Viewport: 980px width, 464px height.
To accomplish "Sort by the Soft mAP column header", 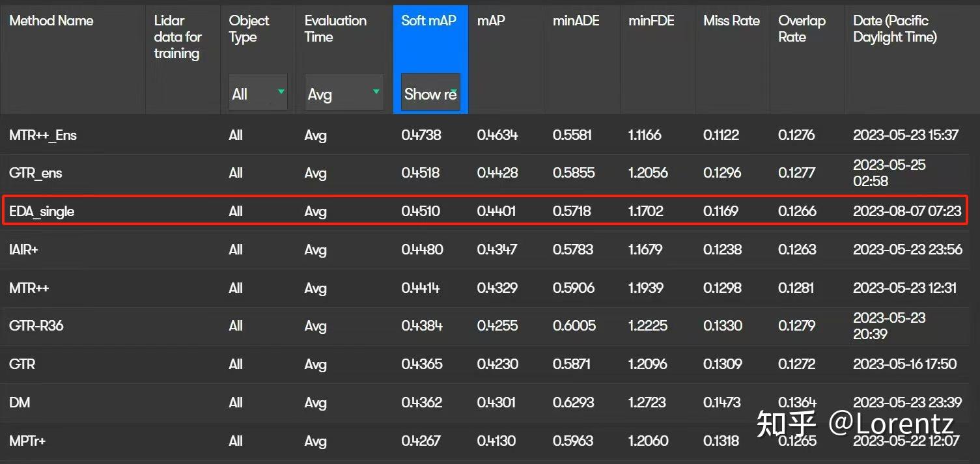I will pyautogui.click(x=428, y=21).
